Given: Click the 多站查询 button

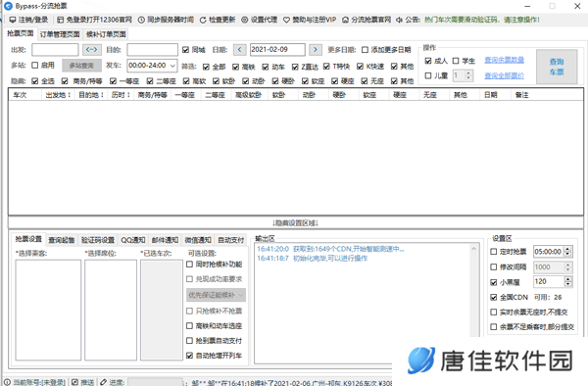Looking at the screenshot, I should 81,66.
